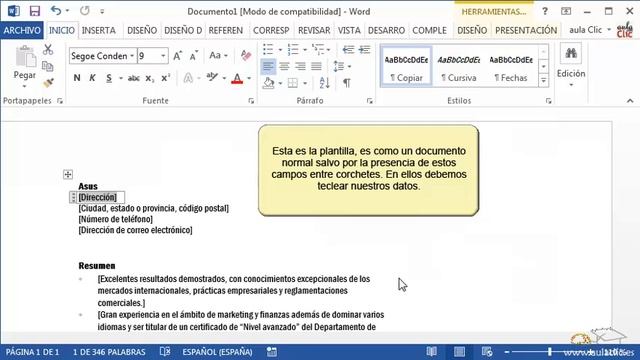
Task: Expand the styles gallery more arrow
Action: pos(543,81)
